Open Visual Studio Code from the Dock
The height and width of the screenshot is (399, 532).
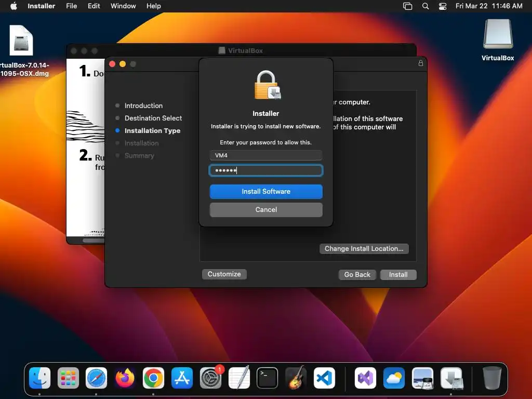324,378
